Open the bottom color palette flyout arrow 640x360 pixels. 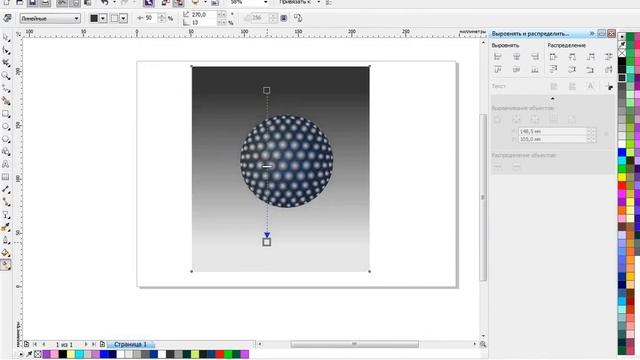[x=20, y=354]
